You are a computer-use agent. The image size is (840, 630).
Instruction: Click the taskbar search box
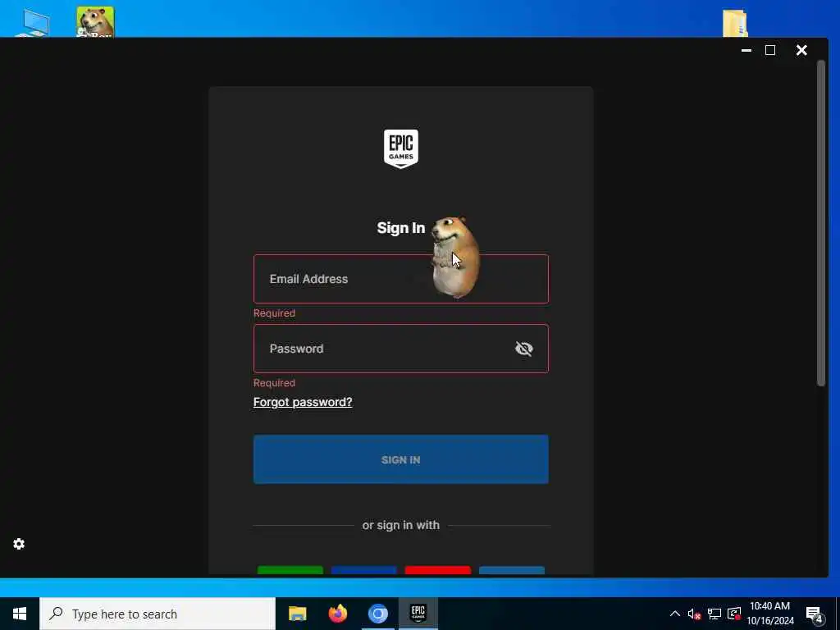(x=157, y=614)
